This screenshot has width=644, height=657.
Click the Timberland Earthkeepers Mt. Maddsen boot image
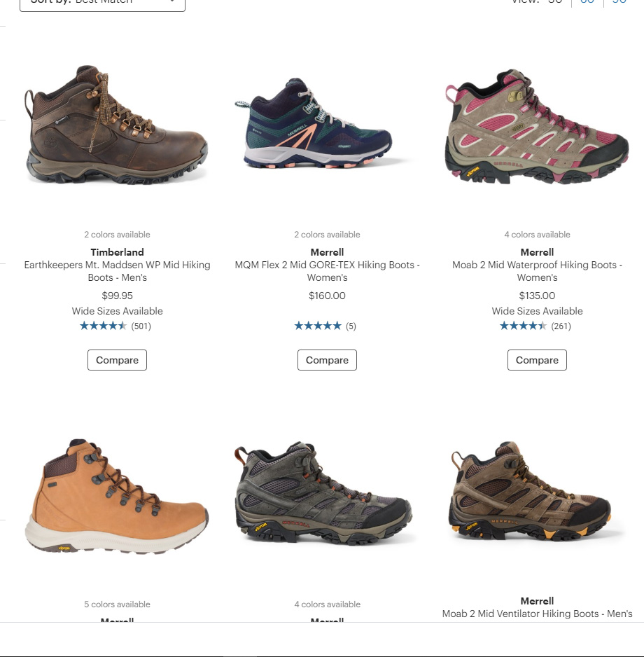[x=116, y=125]
